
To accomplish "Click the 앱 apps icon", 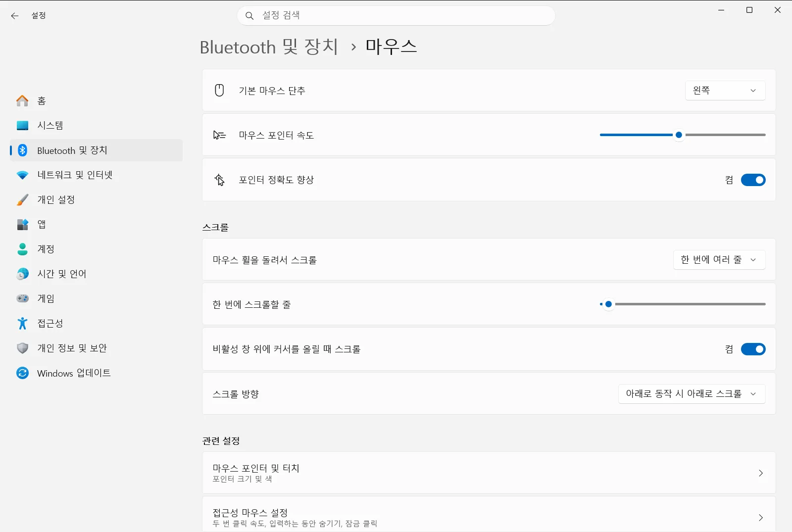I will [23, 225].
